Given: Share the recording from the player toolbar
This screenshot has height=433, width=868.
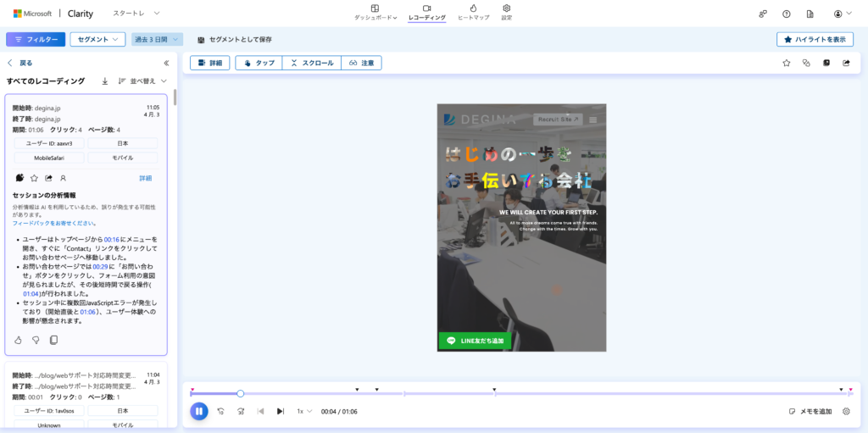Looking at the screenshot, I should [846, 63].
